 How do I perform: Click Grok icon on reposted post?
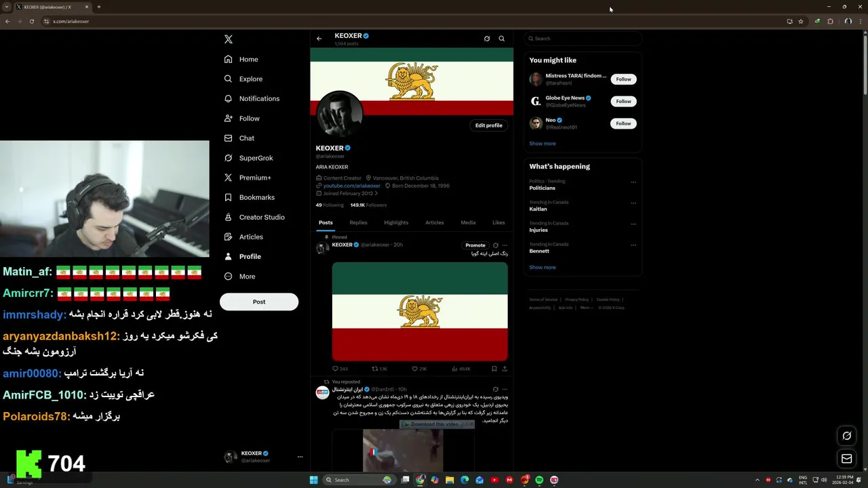[x=496, y=390]
